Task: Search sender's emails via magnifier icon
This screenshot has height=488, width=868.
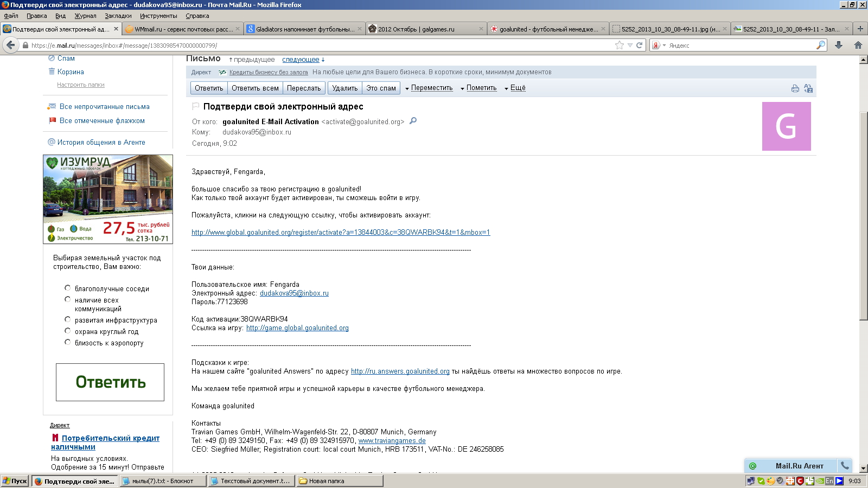Action: click(413, 121)
